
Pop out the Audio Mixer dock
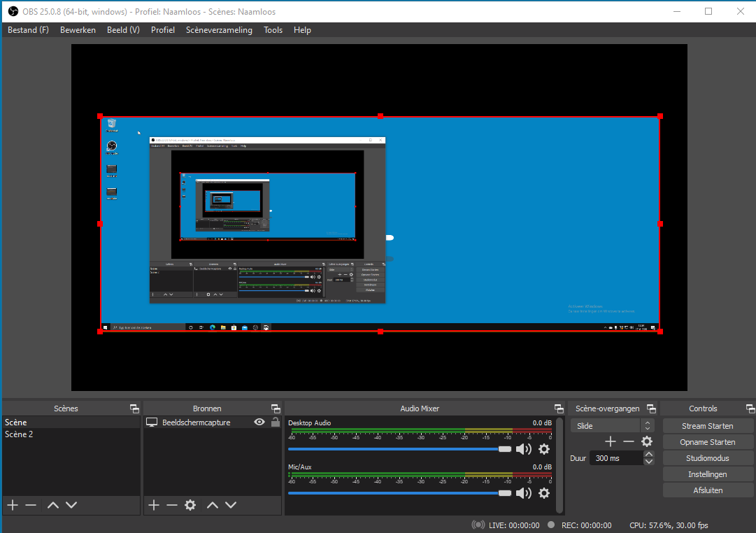pos(559,408)
